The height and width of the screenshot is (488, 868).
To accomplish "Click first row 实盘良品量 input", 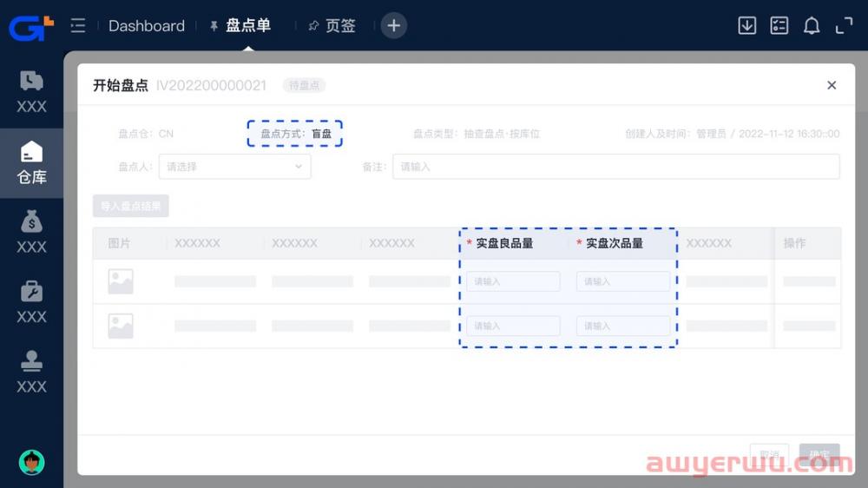I will tap(513, 281).
